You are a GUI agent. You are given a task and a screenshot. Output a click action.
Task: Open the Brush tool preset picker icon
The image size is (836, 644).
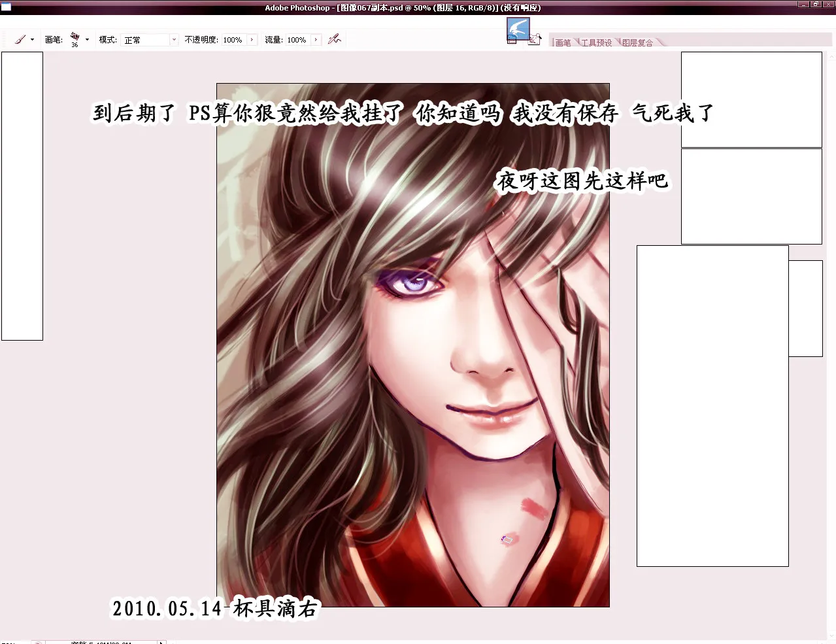(x=20, y=40)
